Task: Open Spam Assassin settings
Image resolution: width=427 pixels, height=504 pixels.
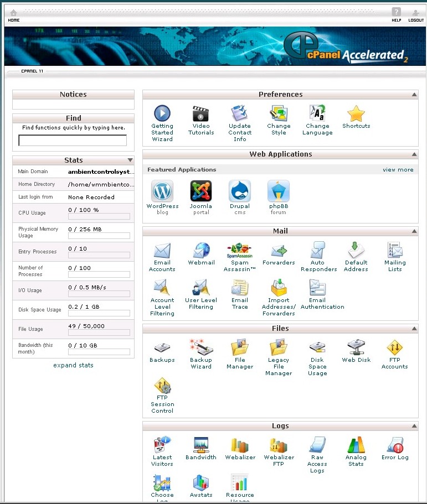Action: 240,257
